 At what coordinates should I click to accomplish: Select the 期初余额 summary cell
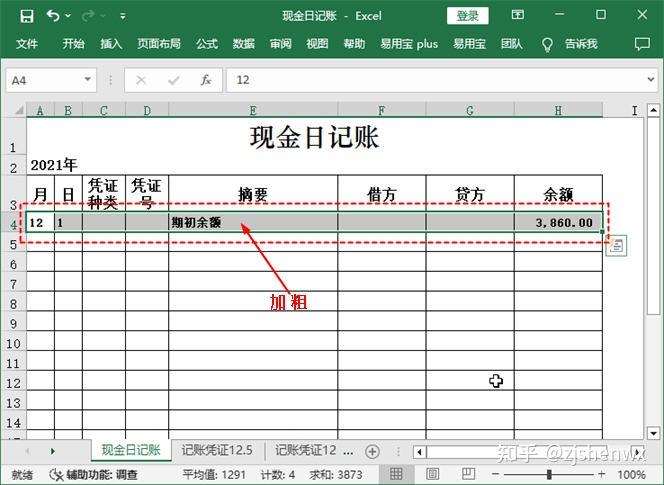click(252, 222)
